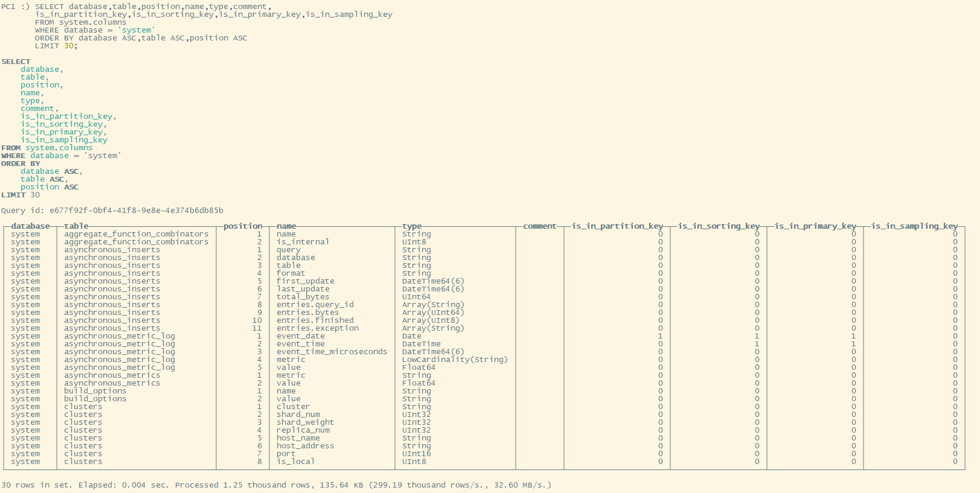Screen dimensions: 980x493
Task: Click the 'PC1 :)' prompt text
Action: pyautogui.click(x=15, y=7)
